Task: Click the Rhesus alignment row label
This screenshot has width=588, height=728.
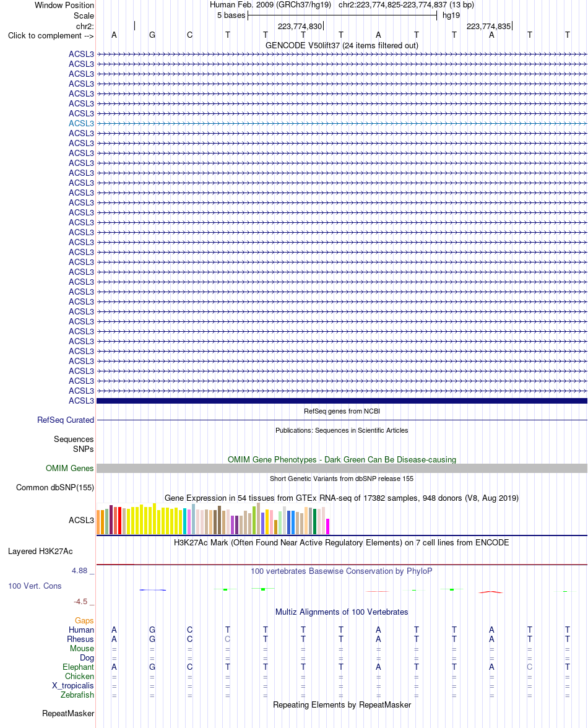Action: pos(80,639)
